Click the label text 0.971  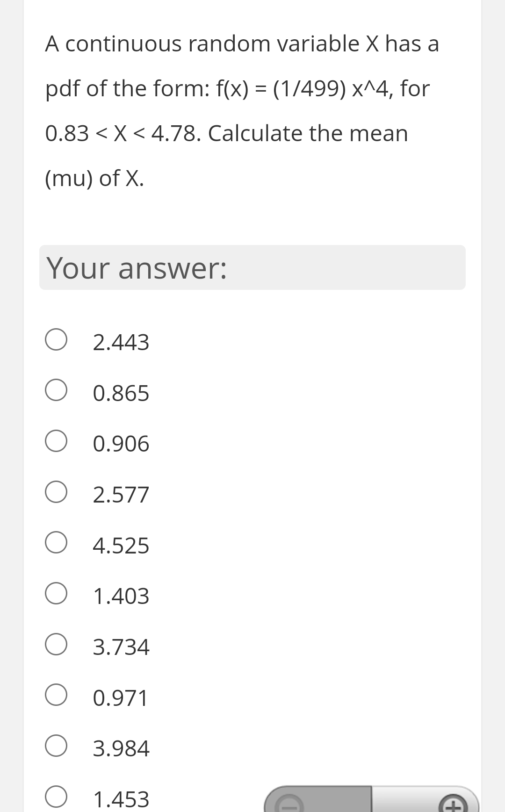tap(120, 697)
